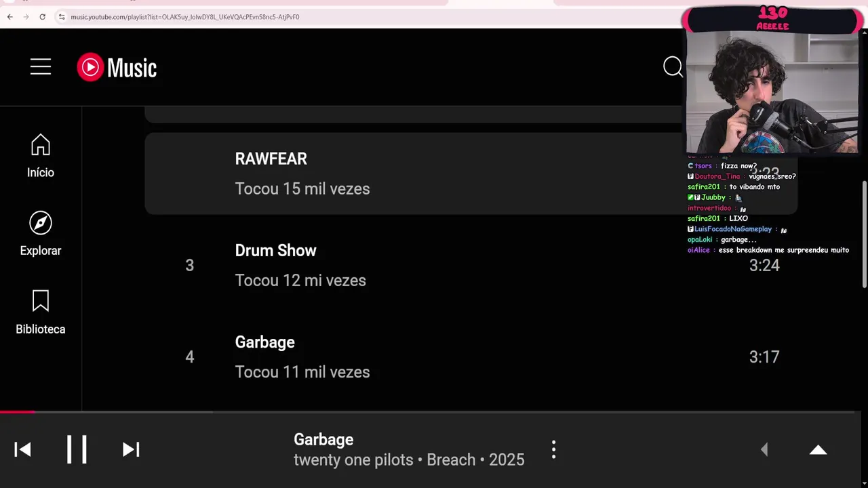Select the Garbage track in playlist
Image resolution: width=868 pixels, height=488 pixels.
click(x=264, y=342)
